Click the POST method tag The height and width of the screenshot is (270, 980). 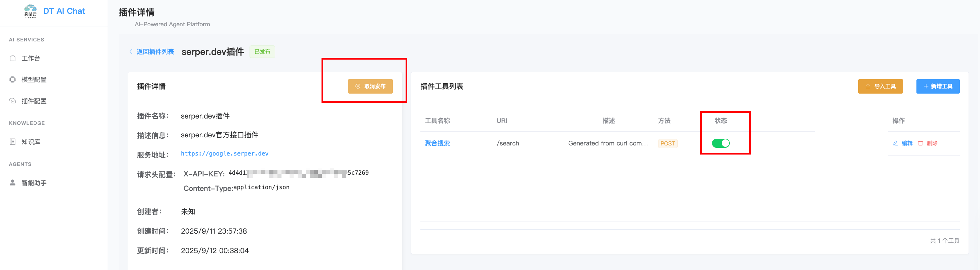(x=668, y=143)
